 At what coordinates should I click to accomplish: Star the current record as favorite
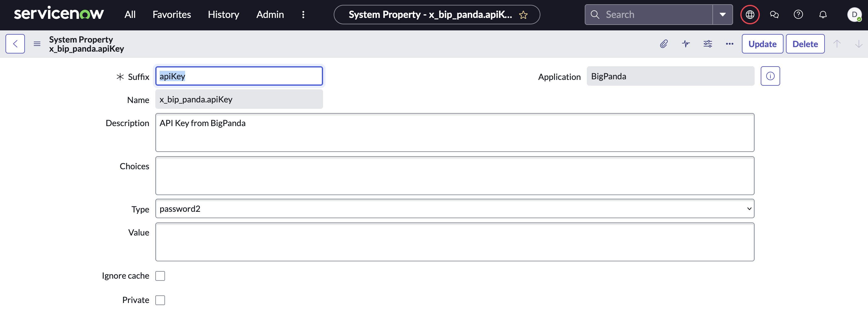(523, 15)
